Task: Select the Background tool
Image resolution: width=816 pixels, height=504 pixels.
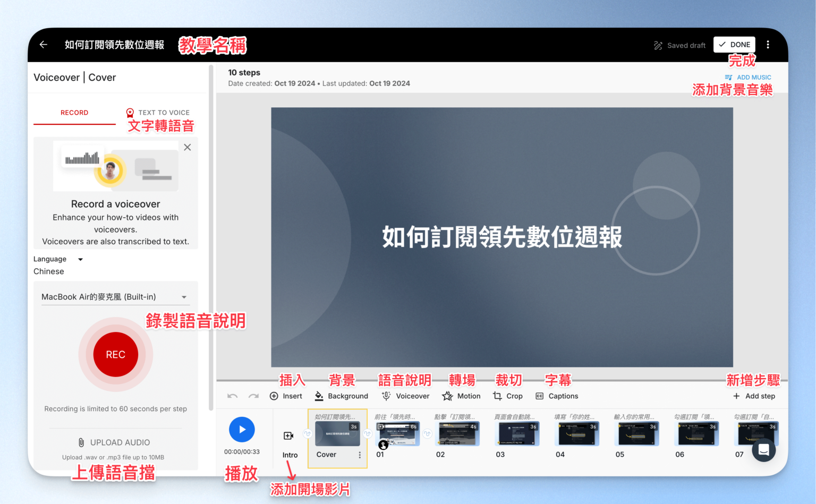Action: pos(342,396)
